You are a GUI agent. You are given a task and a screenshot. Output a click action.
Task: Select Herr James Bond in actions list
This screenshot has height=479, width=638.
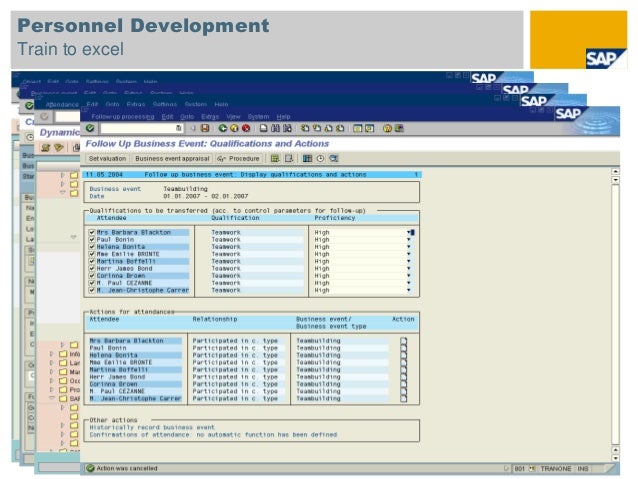coord(135,377)
